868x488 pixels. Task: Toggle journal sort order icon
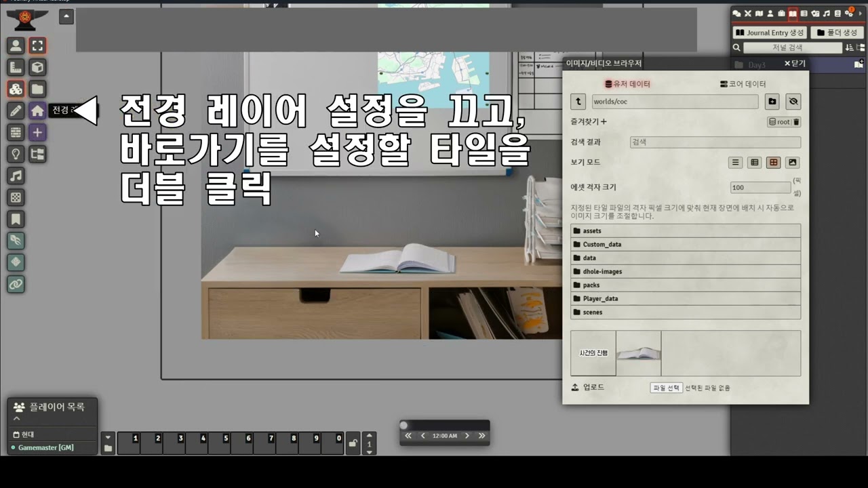[x=849, y=47]
